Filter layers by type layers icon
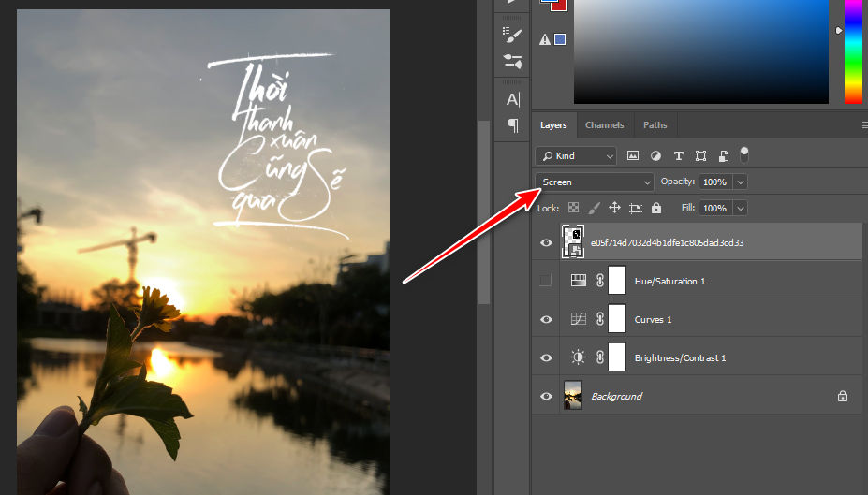Screen dimensions: 868x495 tap(678, 156)
